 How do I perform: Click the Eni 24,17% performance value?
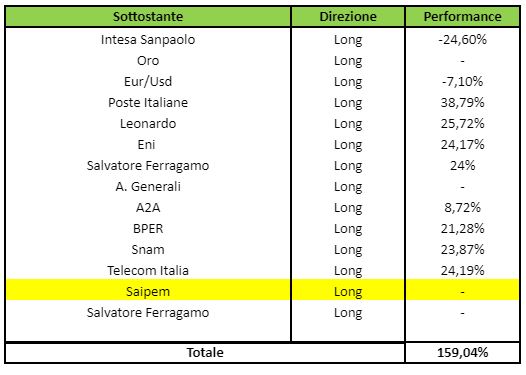tap(462, 145)
